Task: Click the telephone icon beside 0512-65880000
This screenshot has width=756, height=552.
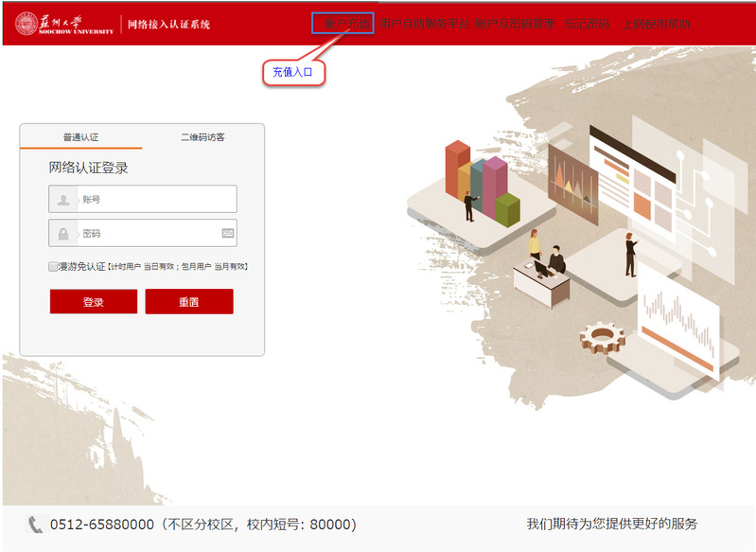Action: click(35, 525)
